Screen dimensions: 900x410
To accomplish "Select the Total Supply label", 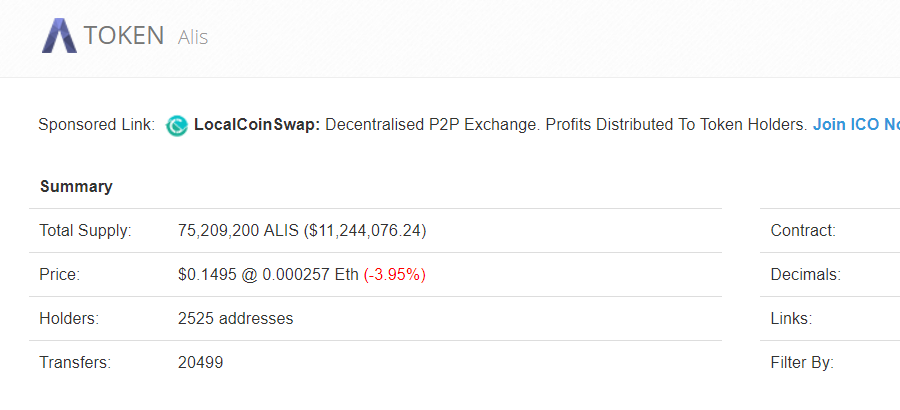I will [x=85, y=230].
